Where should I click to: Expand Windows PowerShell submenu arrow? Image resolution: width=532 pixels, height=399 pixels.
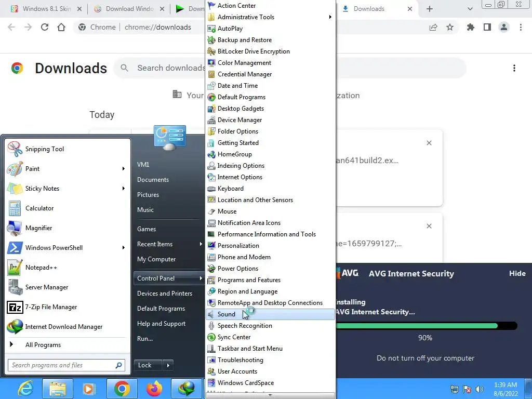(124, 248)
